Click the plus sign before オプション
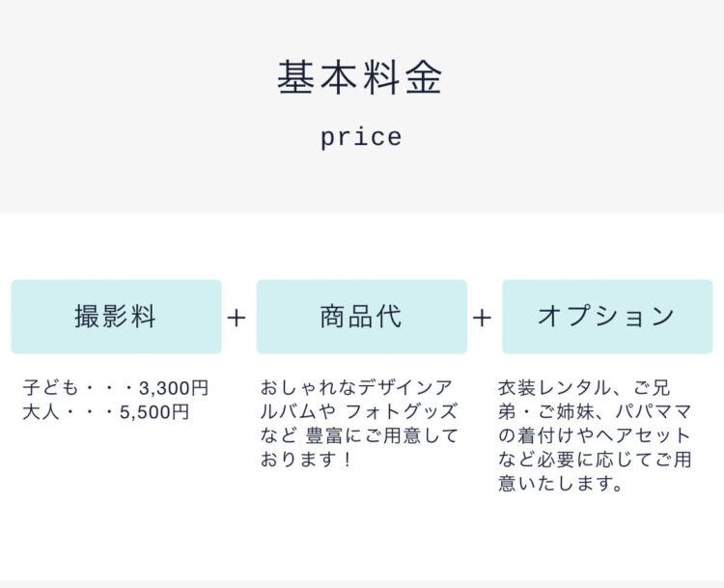Image resolution: width=724 pixels, height=588 pixels. 482,318
